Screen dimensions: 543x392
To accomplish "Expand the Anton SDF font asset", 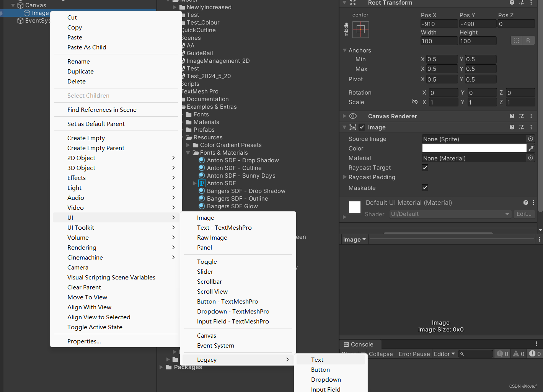I will pos(195,183).
